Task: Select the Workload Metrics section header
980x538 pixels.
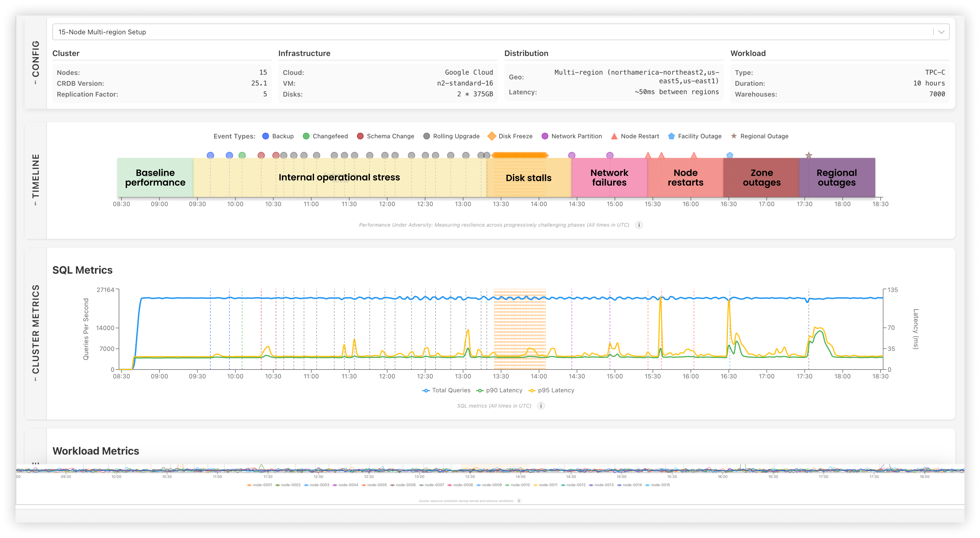Action: tap(96, 451)
